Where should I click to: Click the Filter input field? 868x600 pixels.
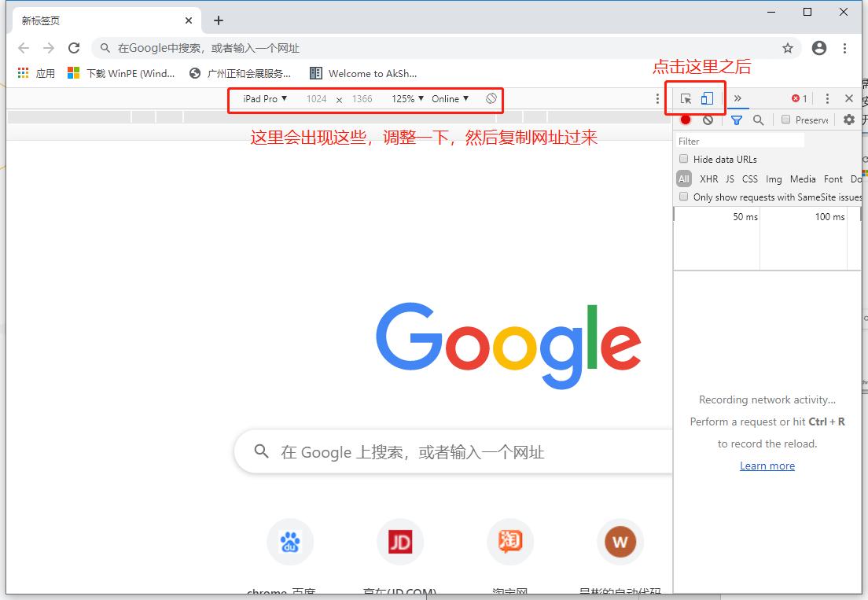[x=739, y=141]
